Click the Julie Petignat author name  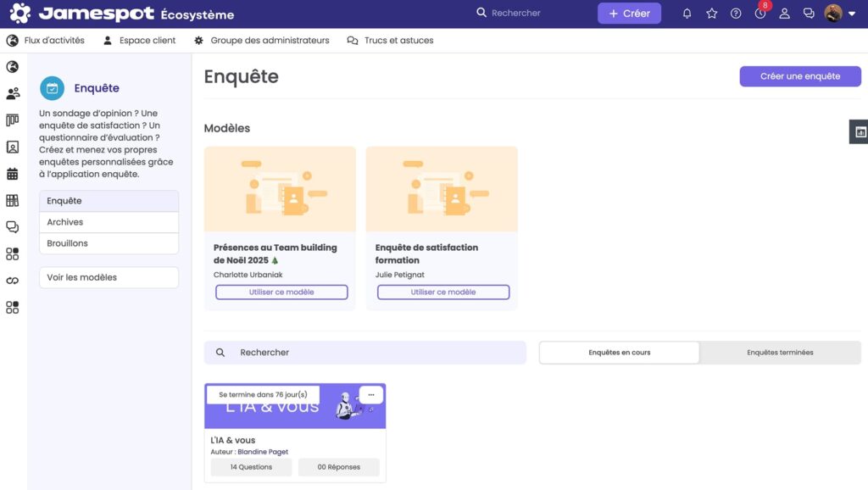click(x=400, y=275)
